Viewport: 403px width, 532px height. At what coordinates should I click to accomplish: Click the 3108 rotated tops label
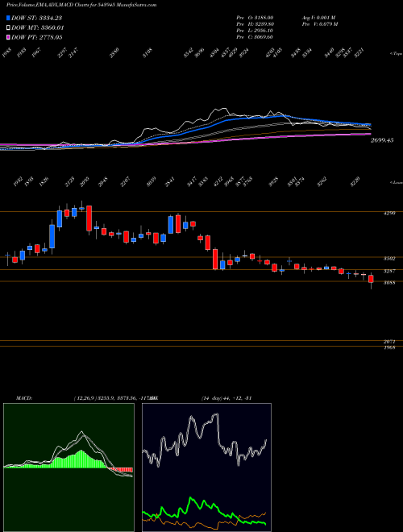click(147, 53)
